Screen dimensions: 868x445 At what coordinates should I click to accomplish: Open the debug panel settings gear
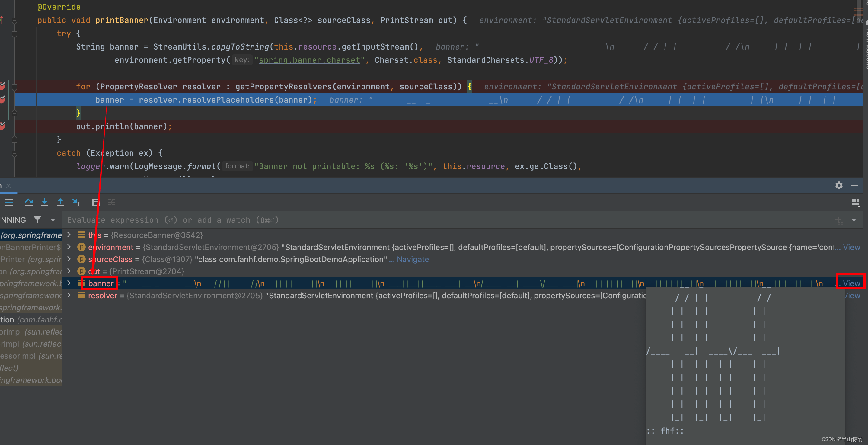pyautogui.click(x=839, y=185)
